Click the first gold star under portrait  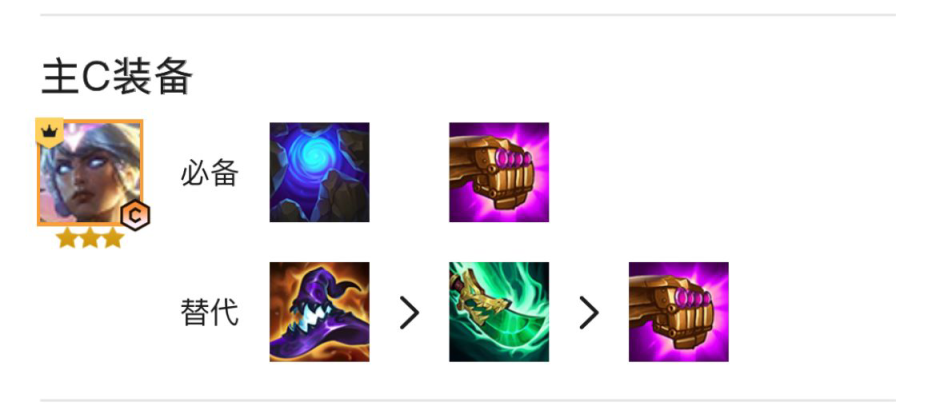tap(67, 238)
